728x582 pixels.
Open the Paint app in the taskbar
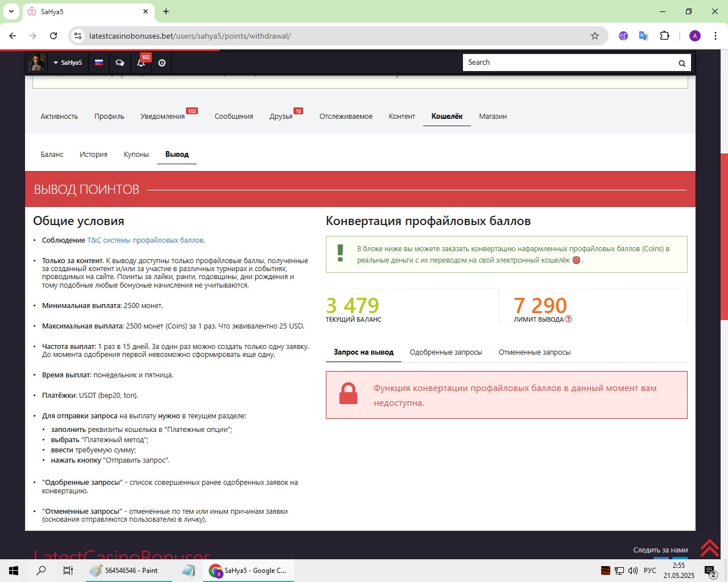click(x=131, y=571)
